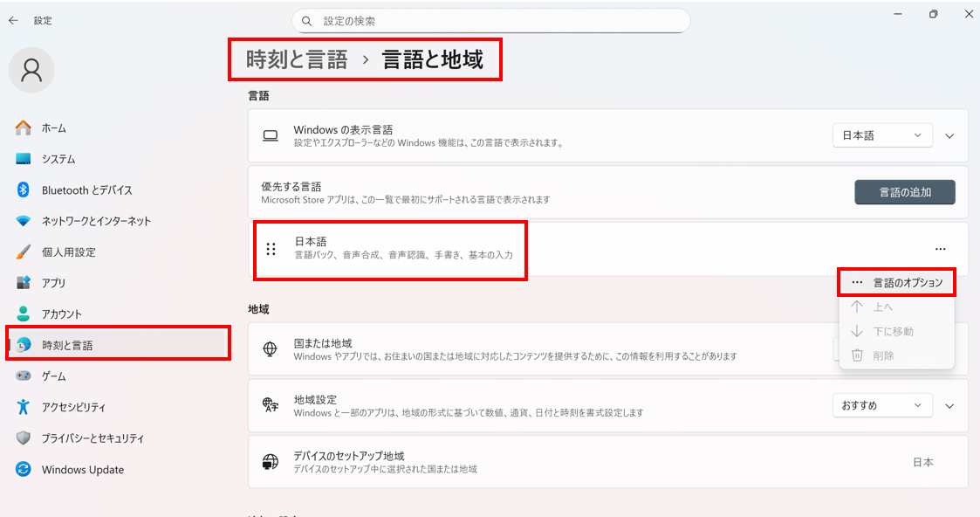Screen dimensions: 980x517
Task: Open the 地域設定 おすすめ dropdown
Action: pos(882,405)
